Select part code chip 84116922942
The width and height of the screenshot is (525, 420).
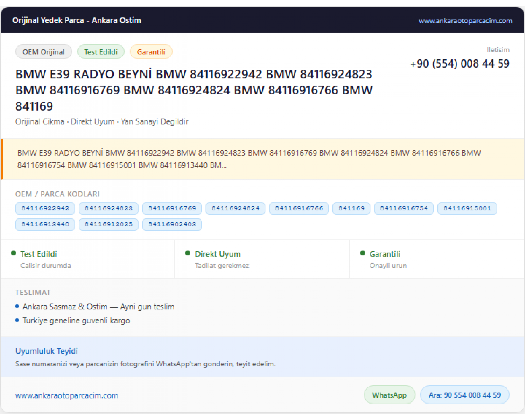45,208
